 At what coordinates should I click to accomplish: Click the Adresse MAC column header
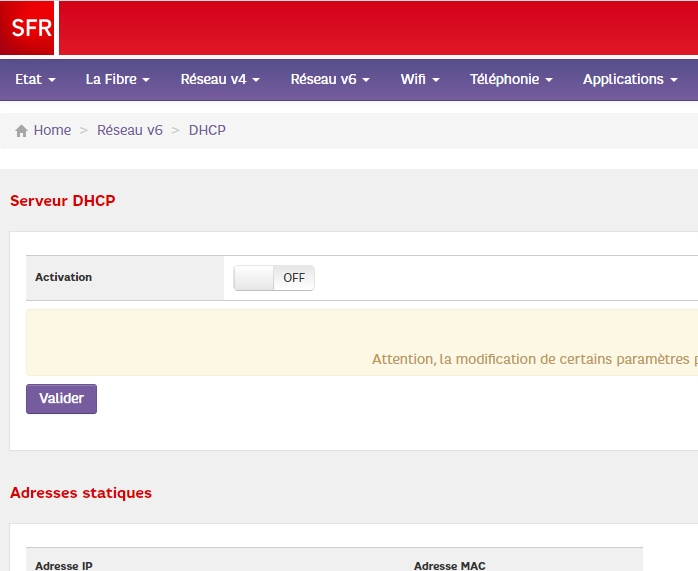(449, 566)
